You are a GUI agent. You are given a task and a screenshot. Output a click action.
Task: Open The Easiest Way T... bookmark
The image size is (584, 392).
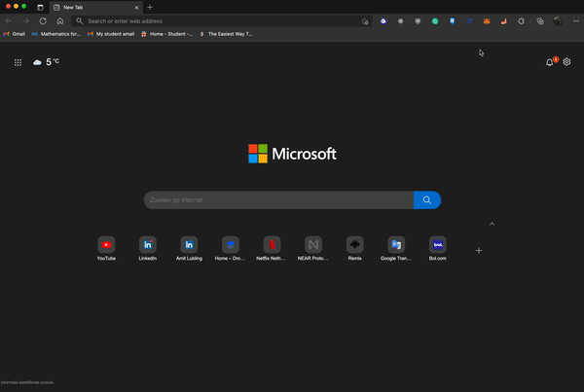coord(226,34)
